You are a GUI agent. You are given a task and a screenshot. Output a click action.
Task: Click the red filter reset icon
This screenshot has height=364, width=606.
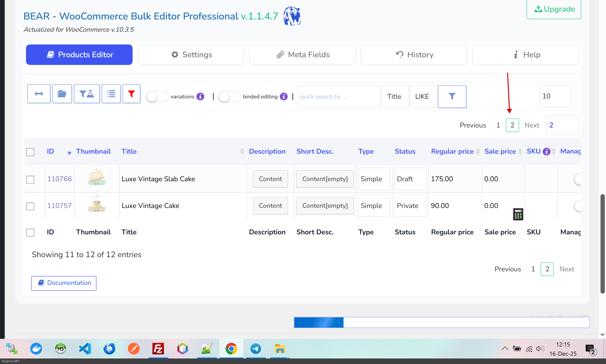tap(131, 94)
